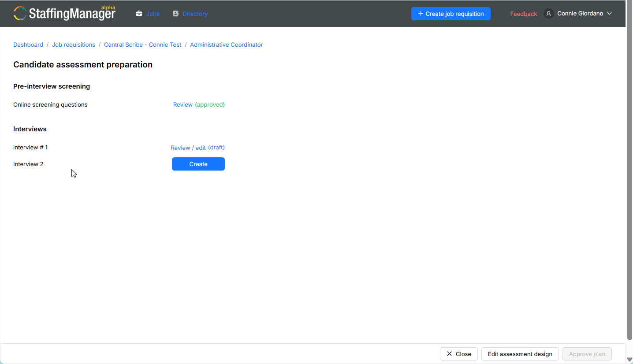
Task: Click the X icon on Close button
Action: (449, 354)
